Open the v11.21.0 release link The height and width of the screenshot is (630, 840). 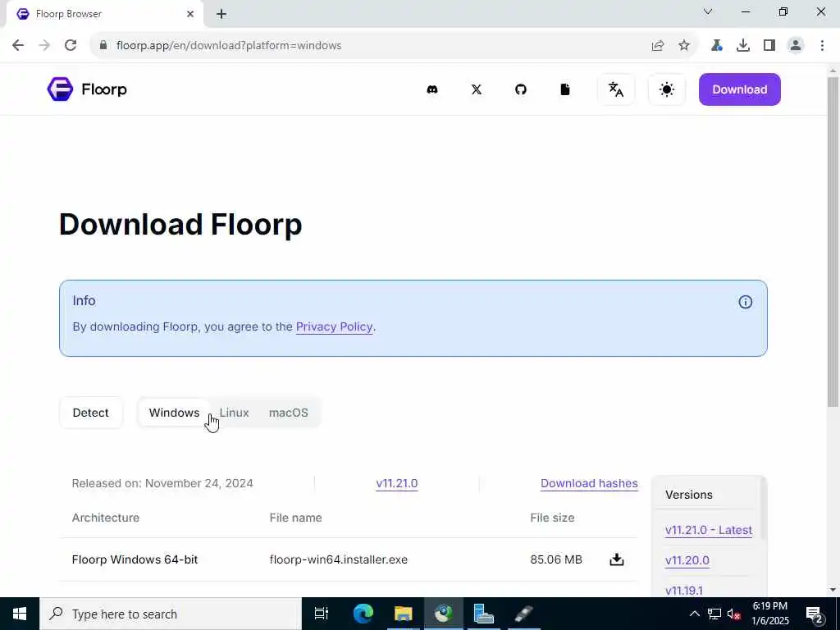point(397,483)
